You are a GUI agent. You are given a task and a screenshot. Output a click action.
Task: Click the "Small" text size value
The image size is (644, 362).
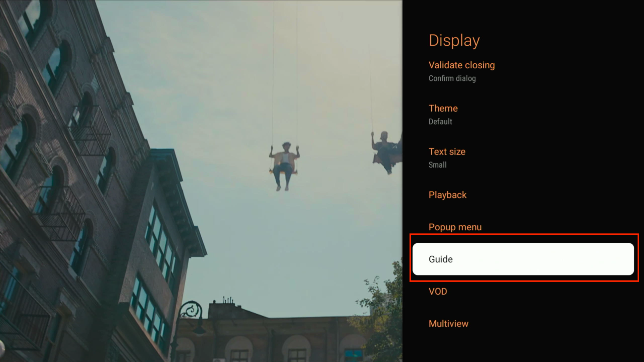click(x=437, y=165)
